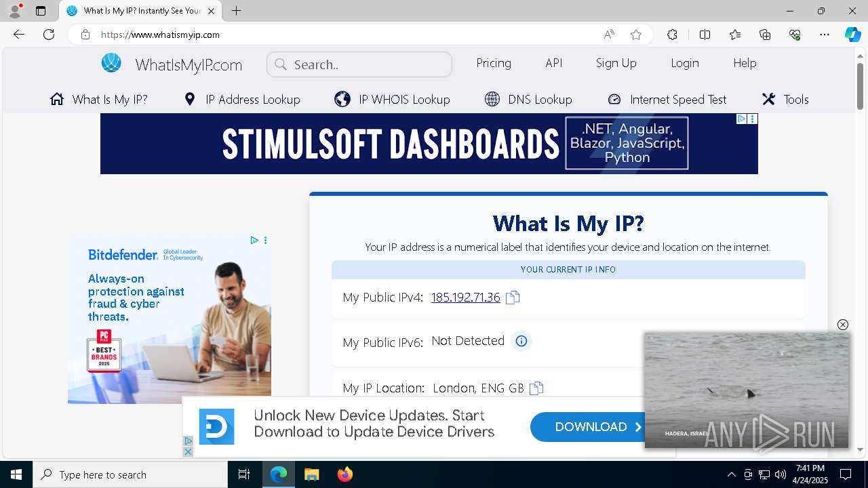Launch Firefox from the taskbar
Viewport: 868px width, 488px height.
[345, 474]
